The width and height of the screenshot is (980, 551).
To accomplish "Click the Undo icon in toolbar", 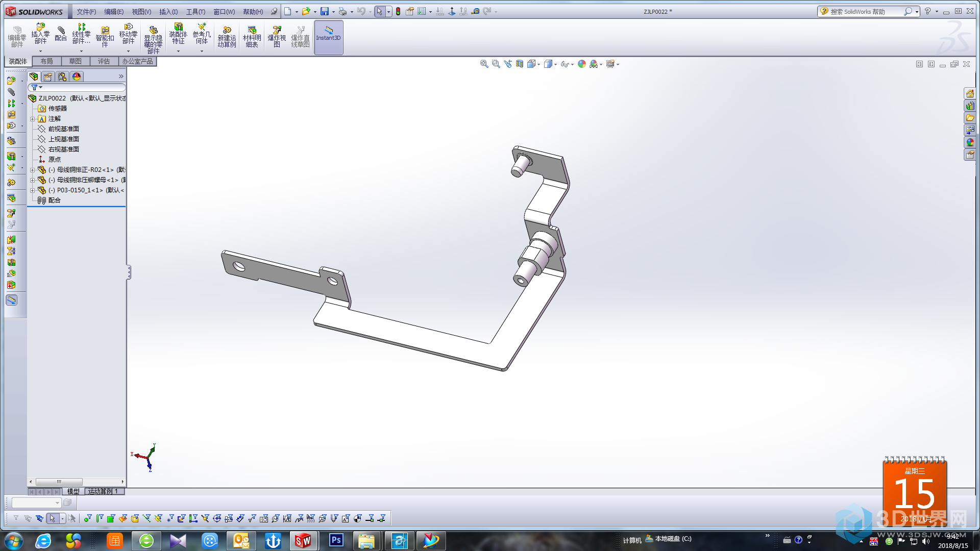I will pos(361,11).
